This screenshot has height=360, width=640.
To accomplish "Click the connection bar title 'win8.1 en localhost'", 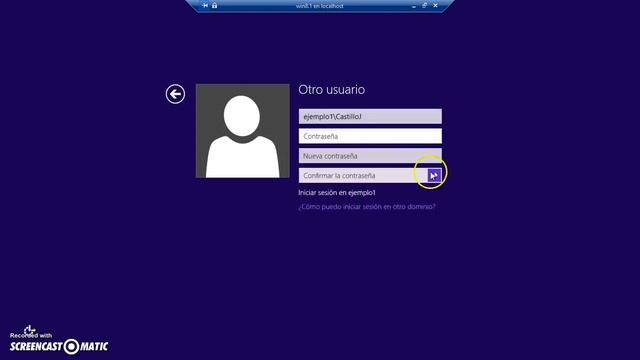I will (320, 6).
